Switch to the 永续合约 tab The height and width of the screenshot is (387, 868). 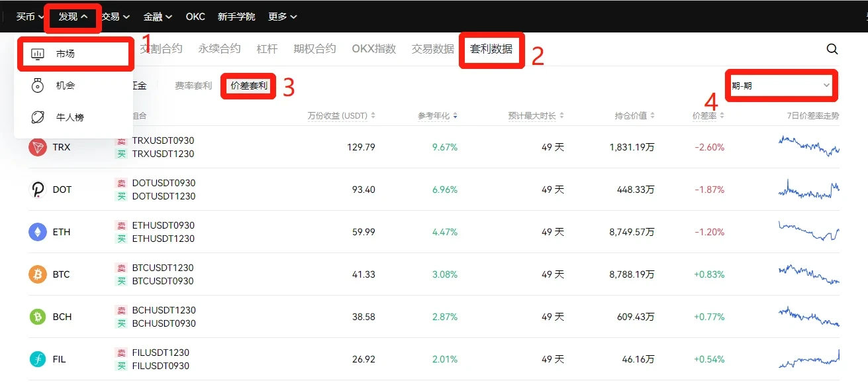(219, 49)
